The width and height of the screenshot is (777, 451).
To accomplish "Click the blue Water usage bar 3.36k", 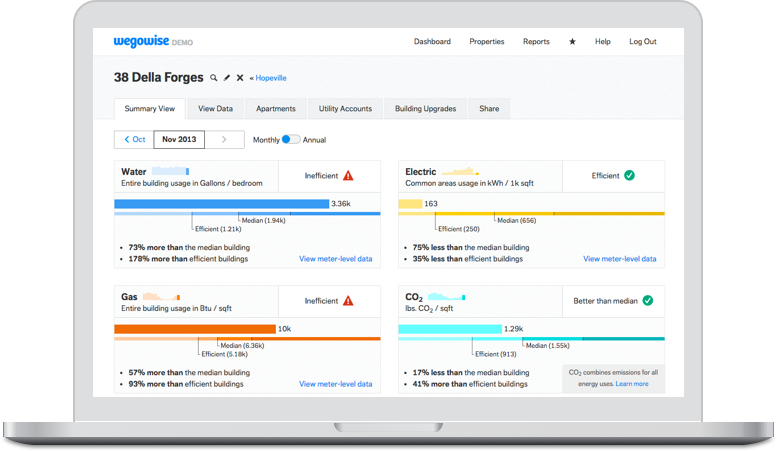I will (222, 204).
